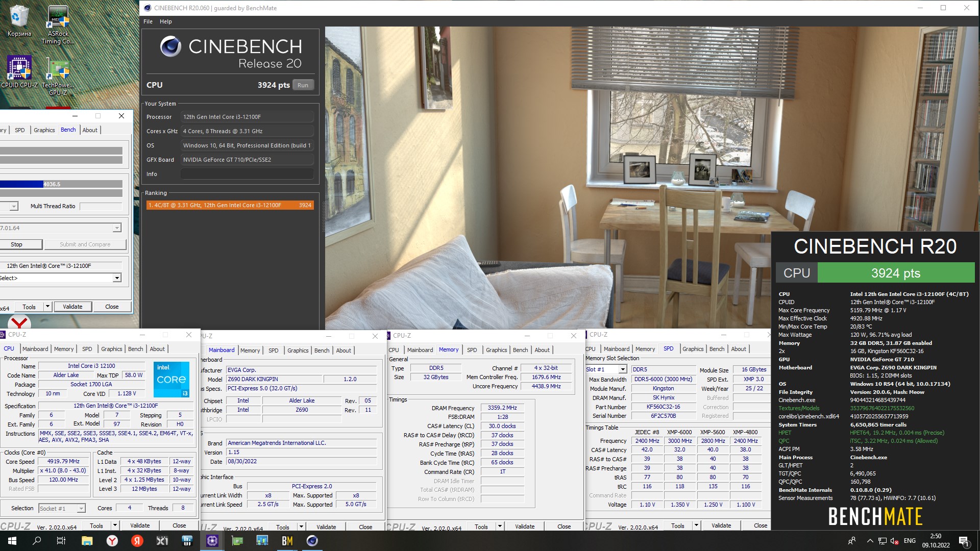Viewport: 980px width, 551px height.
Task: Switch to CPU-Z purple chip taskbar icon
Action: [x=212, y=541]
